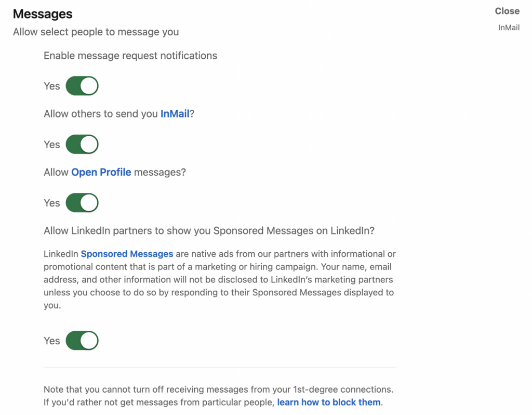Screen dimensions: 532x415
Task: Close the Messages settings panel
Action: pyautogui.click(x=507, y=10)
